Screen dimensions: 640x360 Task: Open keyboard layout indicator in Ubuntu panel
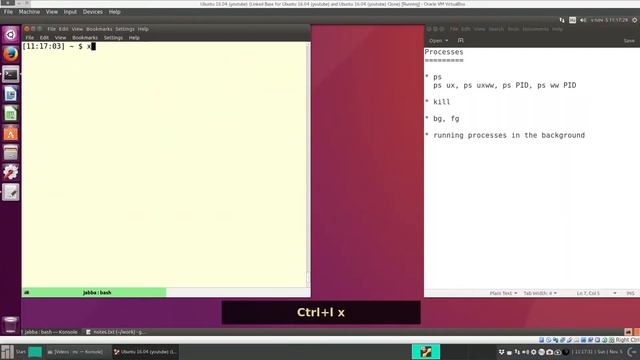(x=573, y=20)
